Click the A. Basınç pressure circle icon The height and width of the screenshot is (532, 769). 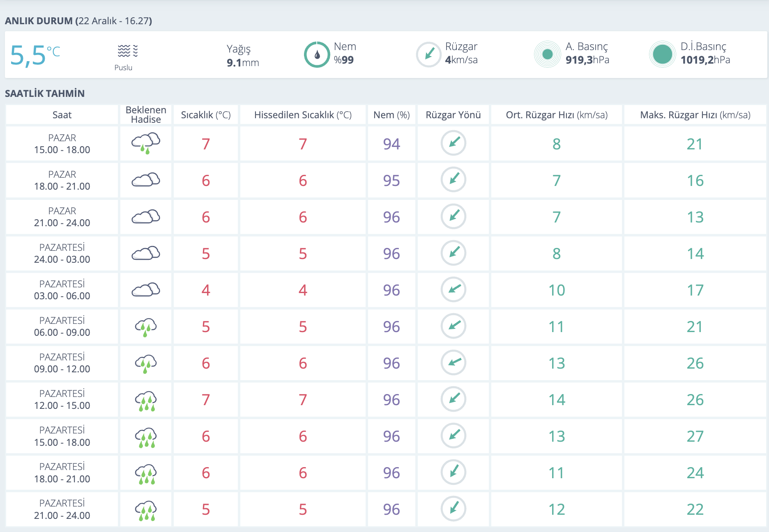[547, 54]
